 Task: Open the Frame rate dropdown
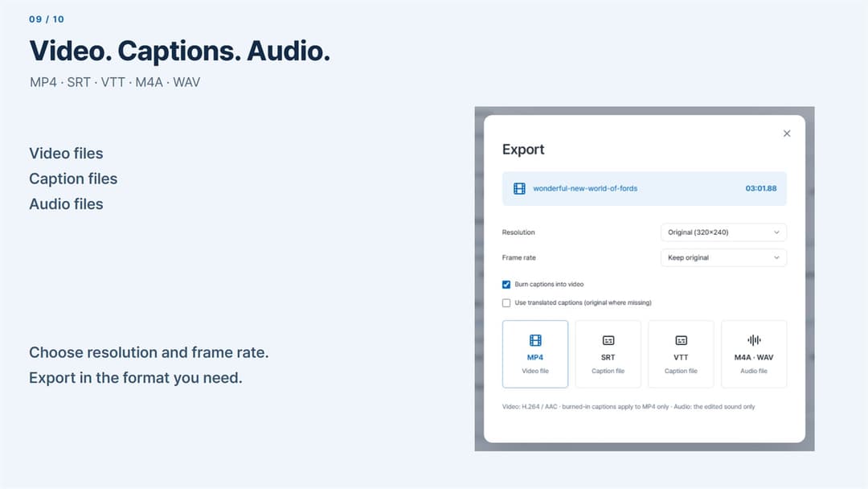tap(723, 257)
